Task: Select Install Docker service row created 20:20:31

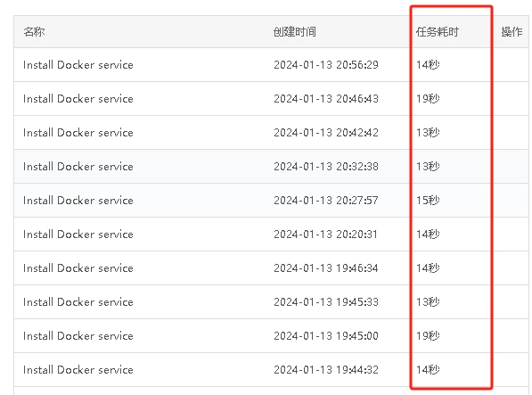Action: pyautogui.click(x=271, y=235)
